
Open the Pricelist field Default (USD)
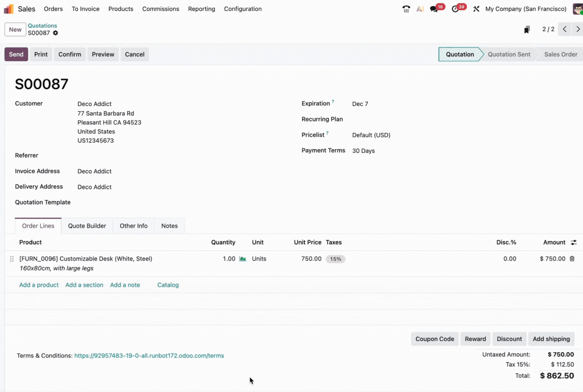(371, 135)
